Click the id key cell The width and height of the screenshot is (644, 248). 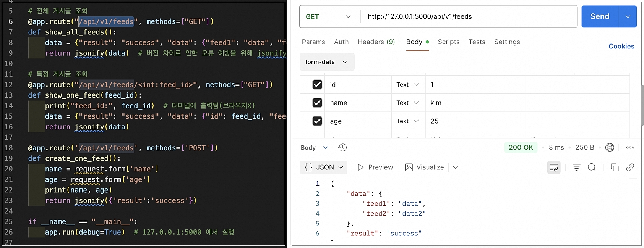(358, 85)
